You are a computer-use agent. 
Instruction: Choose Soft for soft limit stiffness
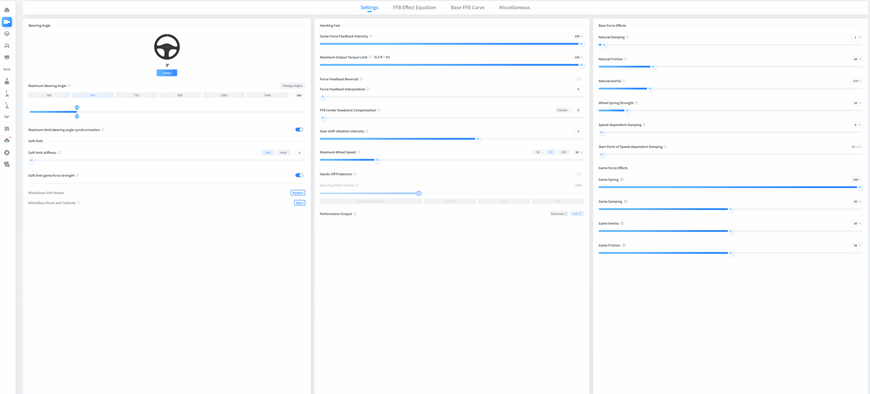pyautogui.click(x=267, y=152)
